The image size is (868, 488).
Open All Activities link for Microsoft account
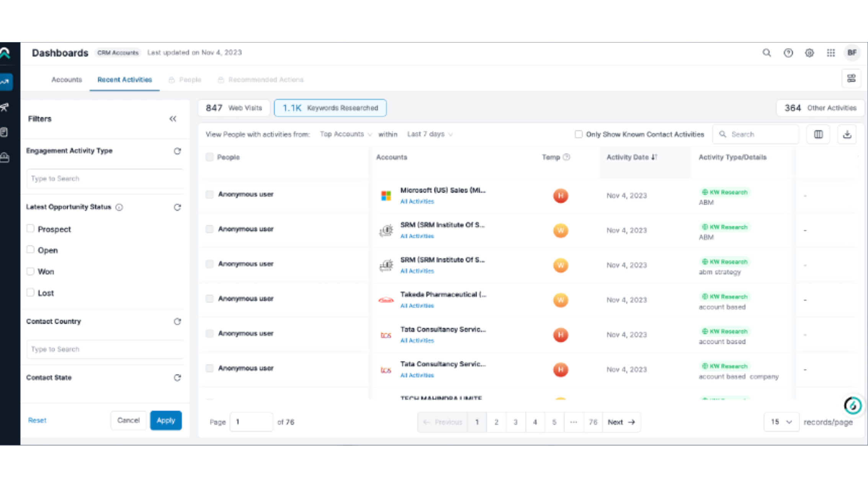tap(417, 201)
